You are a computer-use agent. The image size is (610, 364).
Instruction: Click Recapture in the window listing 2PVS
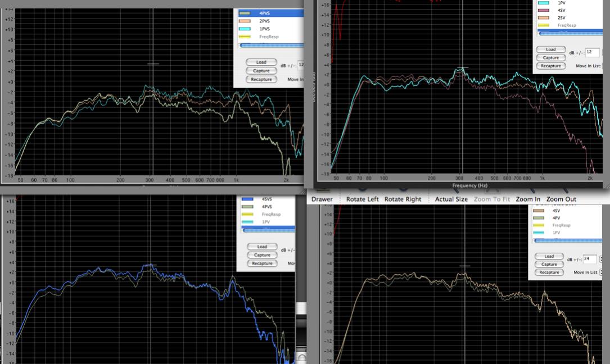tap(261, 79)
